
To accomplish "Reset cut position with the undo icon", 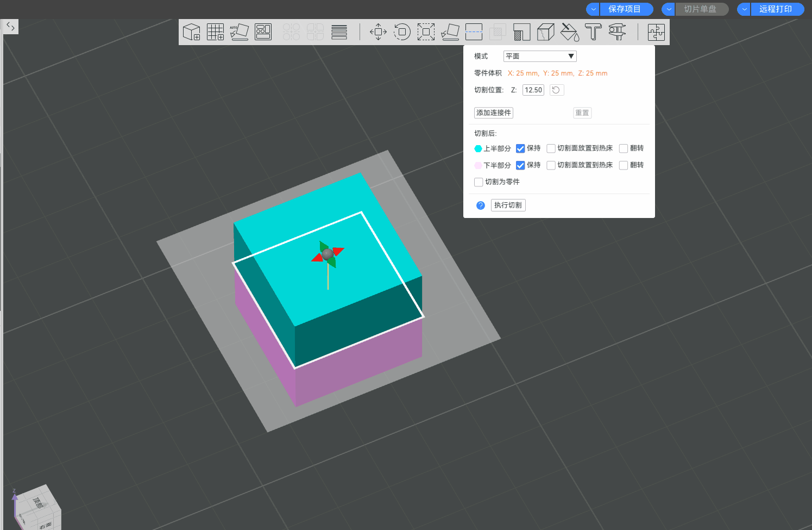I will coord(556,90).
